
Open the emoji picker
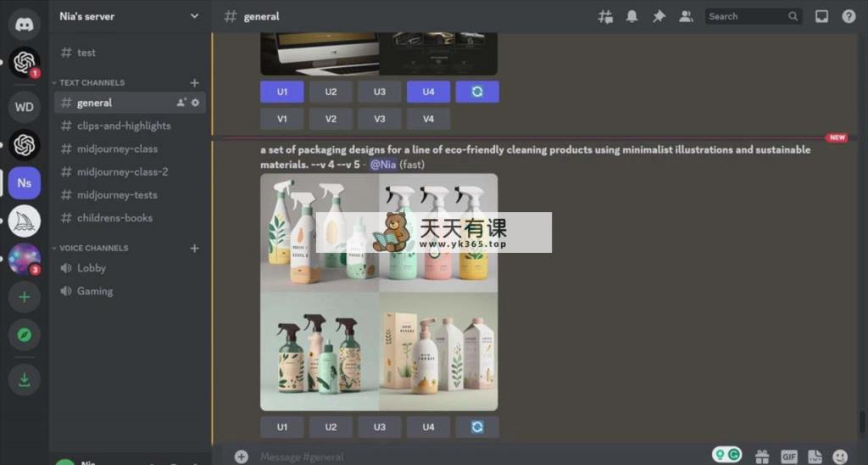840,457
